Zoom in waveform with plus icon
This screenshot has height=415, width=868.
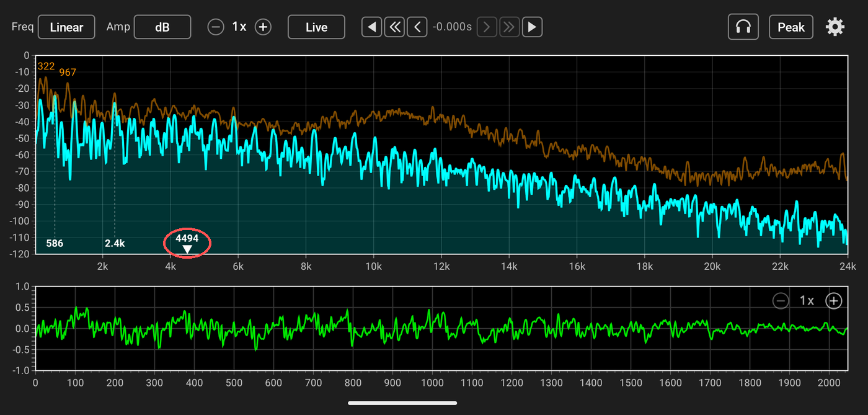(x=834, y=301)
